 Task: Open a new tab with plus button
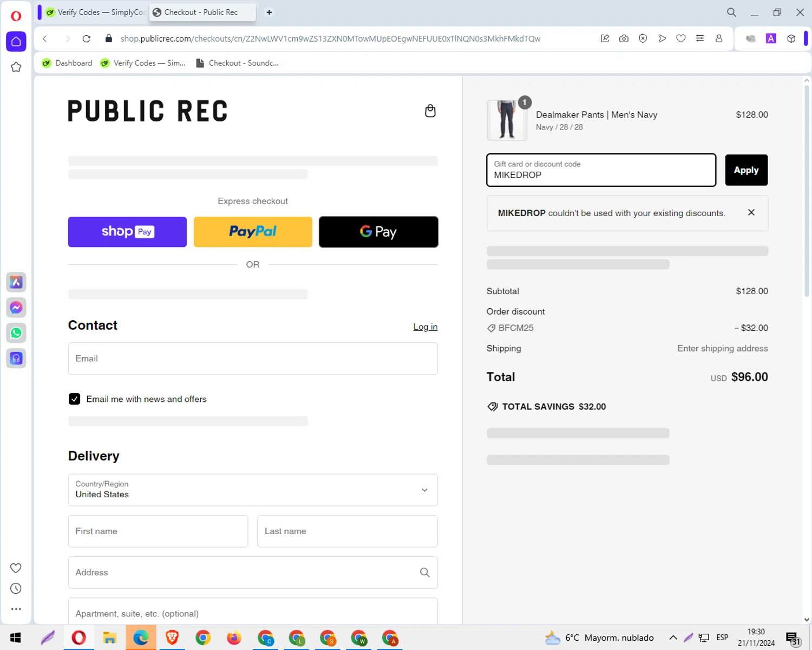269,12
